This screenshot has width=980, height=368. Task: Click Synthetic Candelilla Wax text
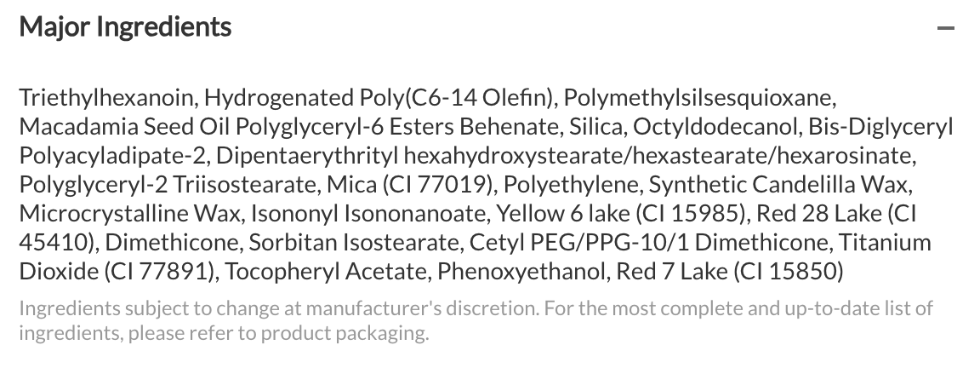click(778, 185)
